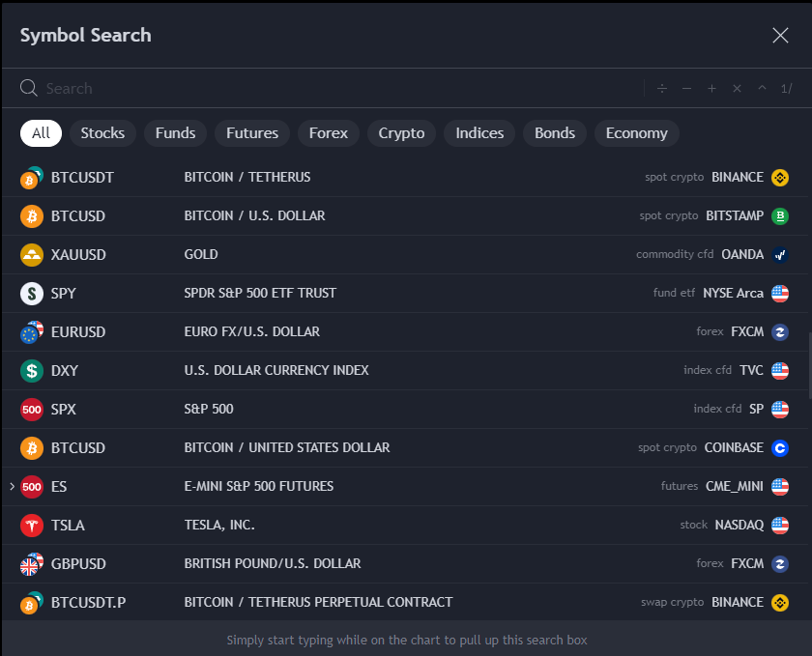Choose SPY SPDR S&P 500 ETF Trust

(x=387, y=294)
